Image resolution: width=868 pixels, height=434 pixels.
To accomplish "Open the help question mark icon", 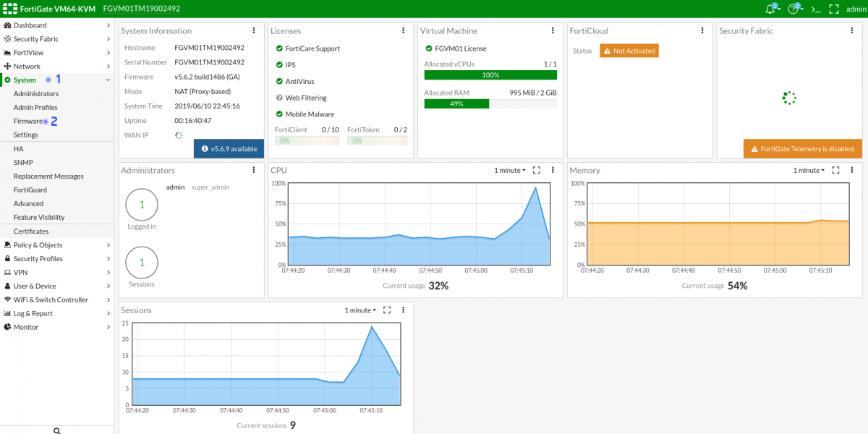I will click(x=793, y=9).
